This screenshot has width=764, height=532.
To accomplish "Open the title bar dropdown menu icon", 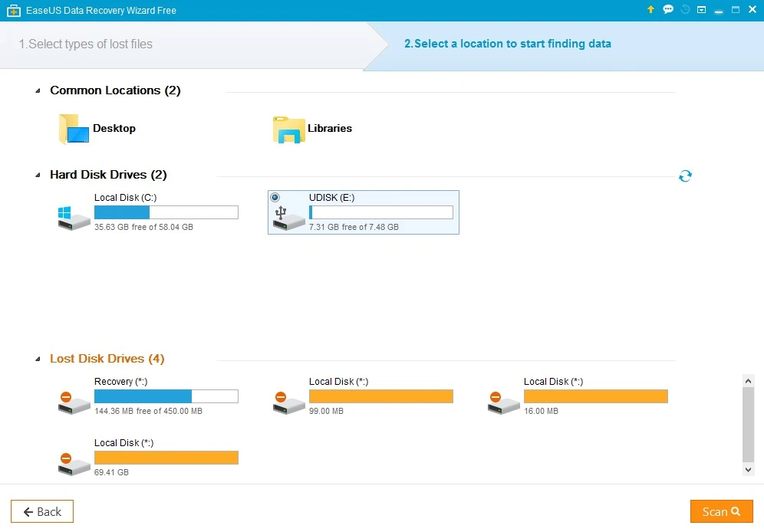I will click(x=702, y=10).
